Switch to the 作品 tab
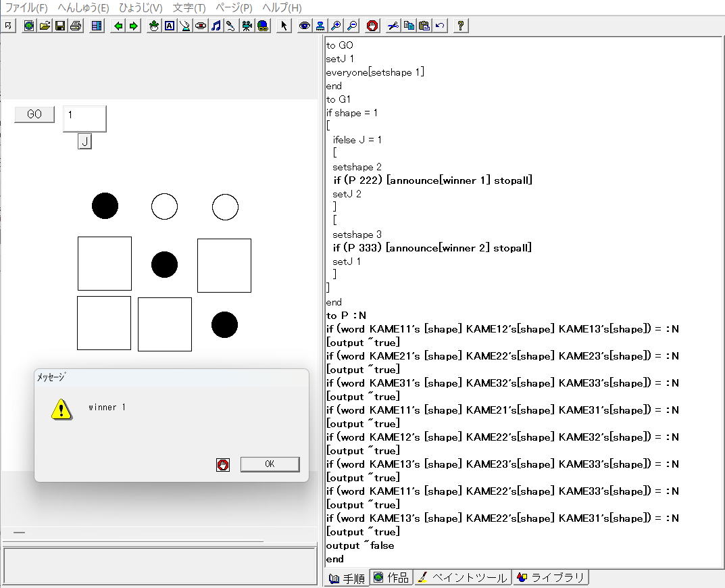The height and width of the screenshot is (588, 725). point(392,577)
